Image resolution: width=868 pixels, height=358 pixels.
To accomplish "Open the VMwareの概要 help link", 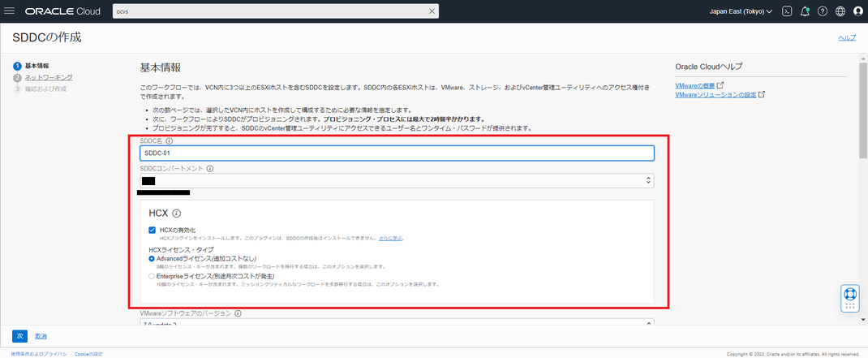I will (694, 86).
